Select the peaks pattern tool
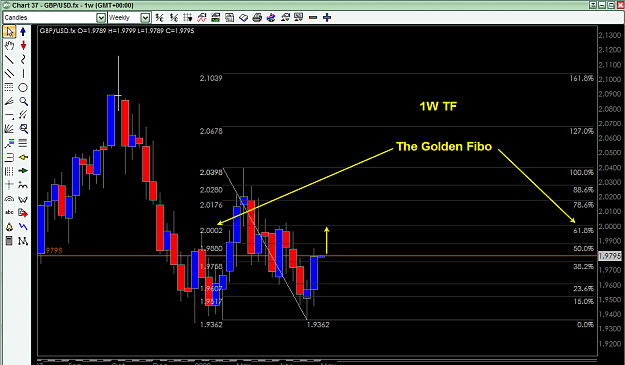Screen dimensions: 625x365 [x=23, y=185]
